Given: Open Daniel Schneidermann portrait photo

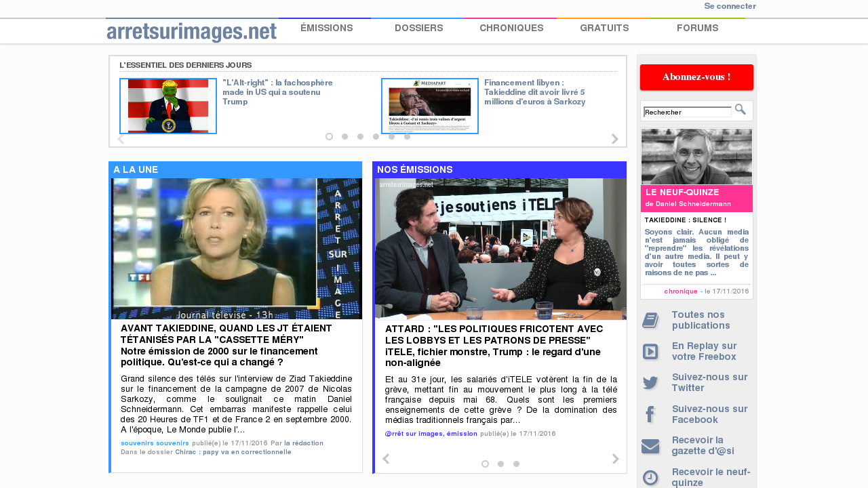Looking at the screenshot, I should [696, 157].
